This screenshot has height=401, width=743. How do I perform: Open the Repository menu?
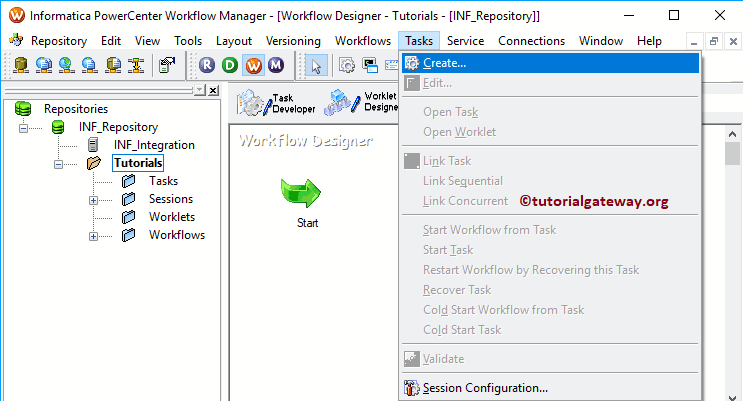tap(59, 41)
